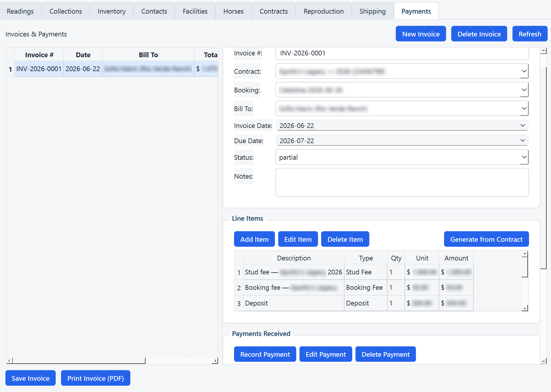Viewport: 551px width, 392px height.
Task: Click the 2026-06-22 date cell in invoice list
Action: (83, 69)
